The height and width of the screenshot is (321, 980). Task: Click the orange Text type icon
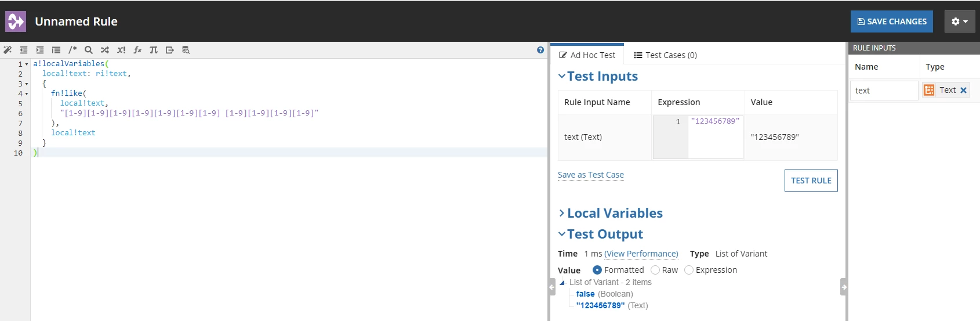pyautogui.click(x=929, y=90)
